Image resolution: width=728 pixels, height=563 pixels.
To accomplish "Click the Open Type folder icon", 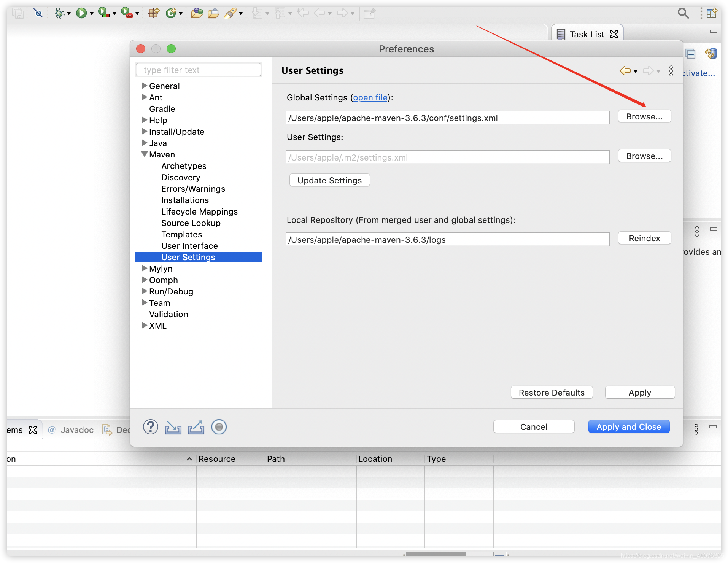I will coord(197,13).
